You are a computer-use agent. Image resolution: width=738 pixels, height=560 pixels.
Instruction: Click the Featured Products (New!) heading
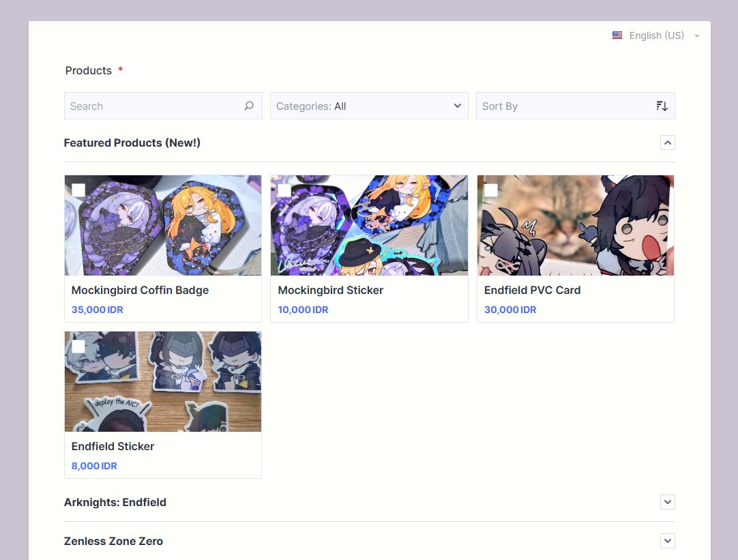(132, 143)
